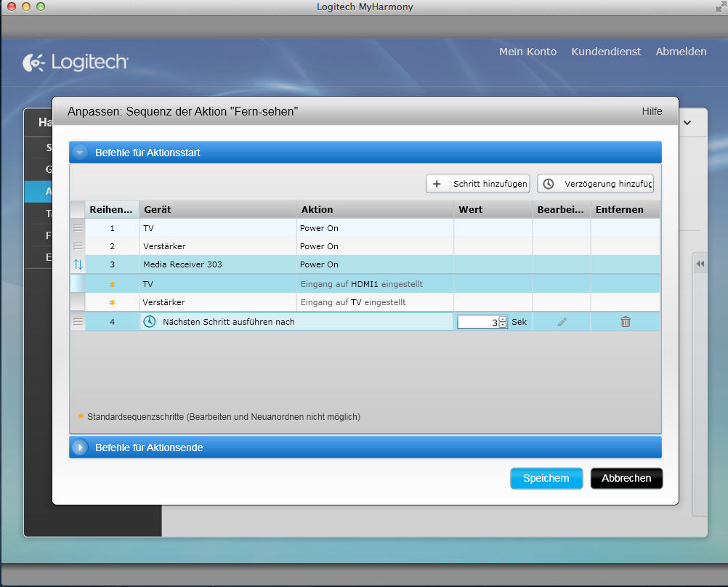Decrease the delay seconds with the down stepper
The image size is (728, 587).
pos(503,325)
